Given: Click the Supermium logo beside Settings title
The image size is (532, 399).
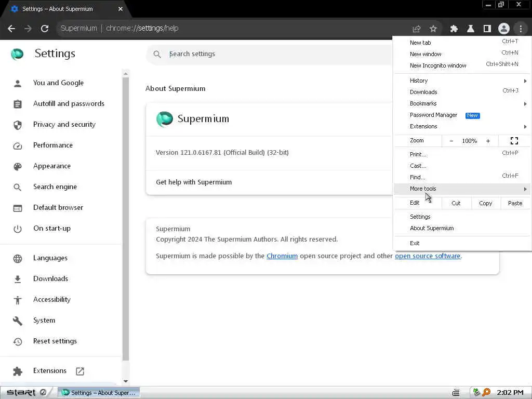Looking at the screenshot, I should tap(17, 54).
